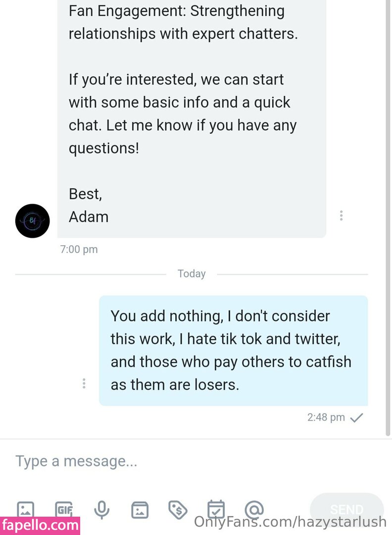
Task: Click the chat's vertical scrollbar
Action: point(388,218)
